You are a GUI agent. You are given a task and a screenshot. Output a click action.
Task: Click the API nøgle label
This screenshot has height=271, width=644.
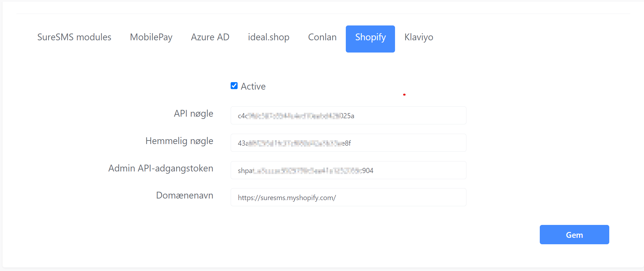point(194,114)
